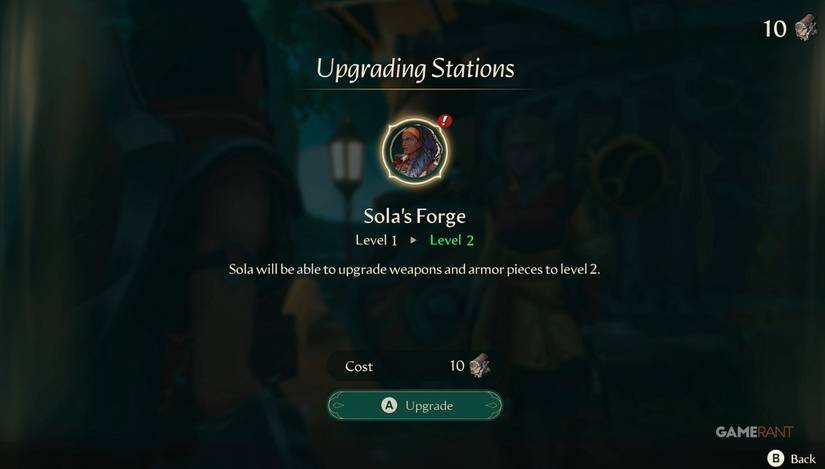Click the cost amount 10
The width and height of the screenshot is (825, 469).
(457, 365)
